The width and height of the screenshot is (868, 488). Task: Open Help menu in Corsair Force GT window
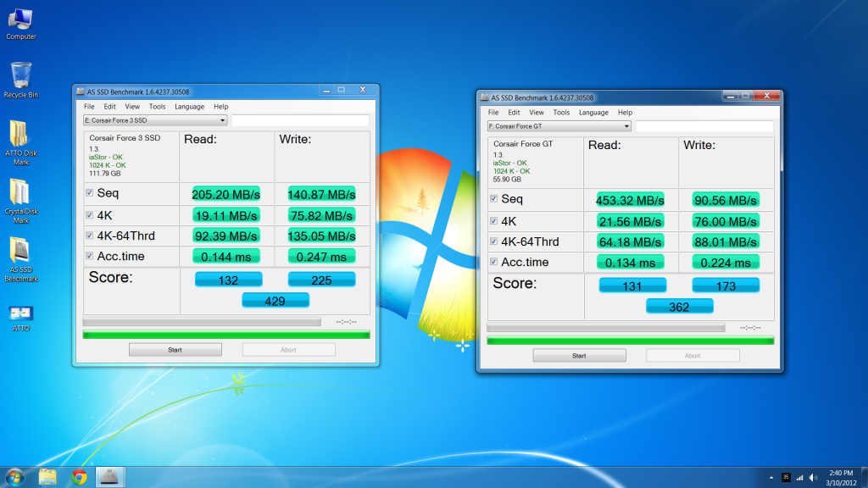tap(625, 113)
